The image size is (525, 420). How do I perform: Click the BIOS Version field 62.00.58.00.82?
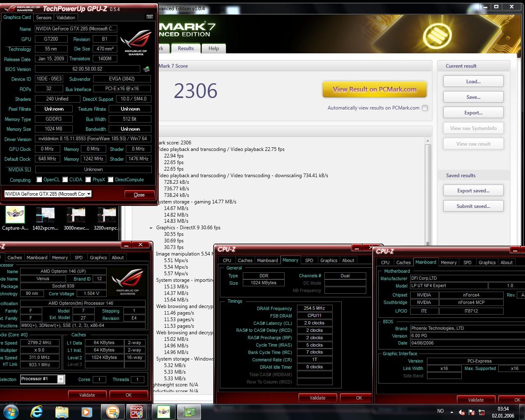(x=87, y=69)
